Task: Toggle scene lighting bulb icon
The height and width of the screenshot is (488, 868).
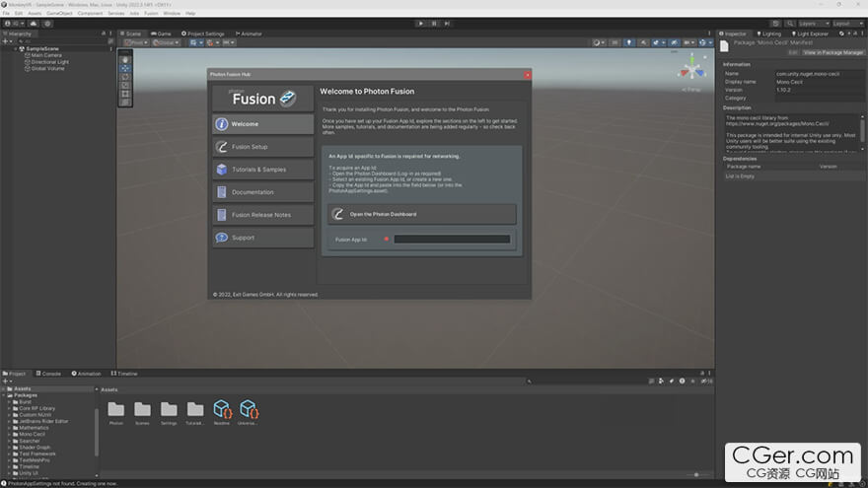Action: tap(629, 42)
